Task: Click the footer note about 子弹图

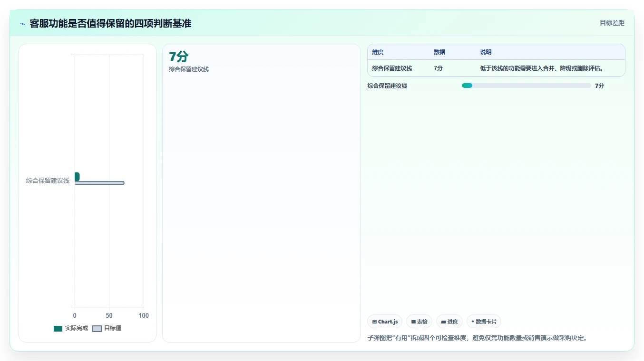Action: point(478,338)
